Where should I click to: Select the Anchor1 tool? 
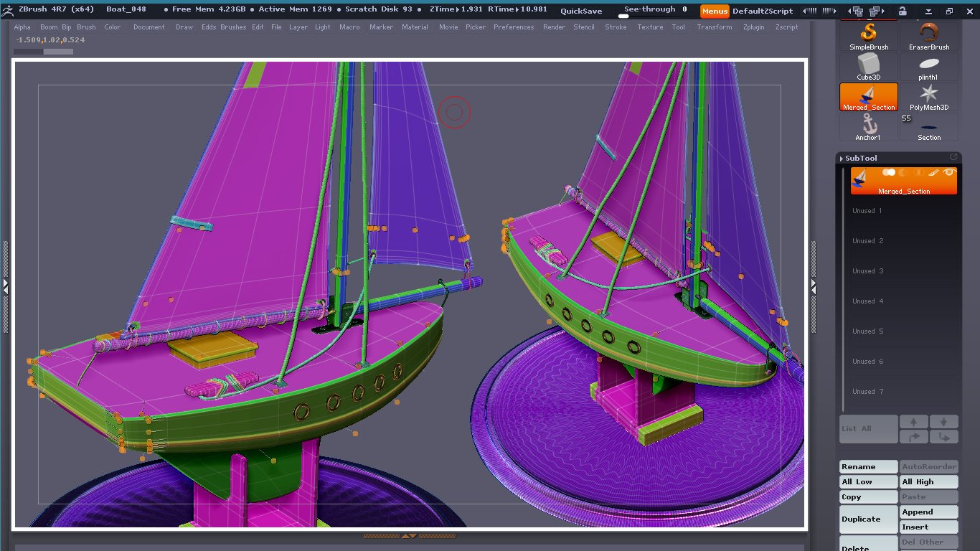[x=868, y=126]
